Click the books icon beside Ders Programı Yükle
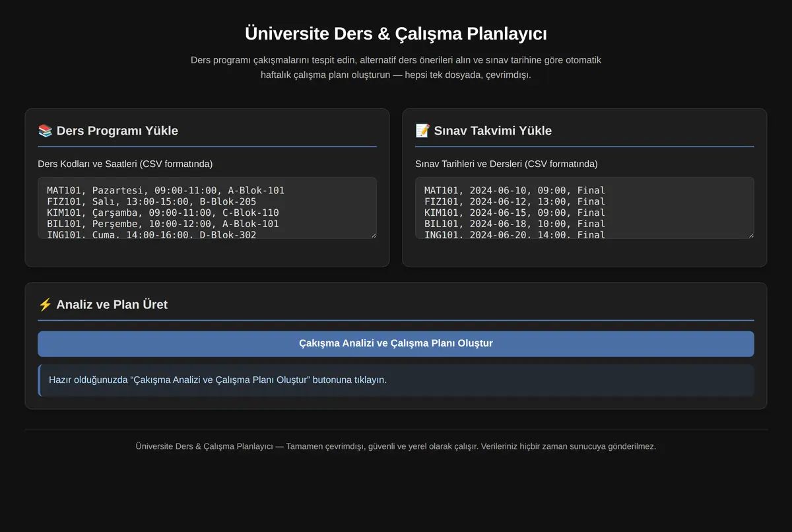Viewport: 792px width, 532px height. [x=46, y=131]
